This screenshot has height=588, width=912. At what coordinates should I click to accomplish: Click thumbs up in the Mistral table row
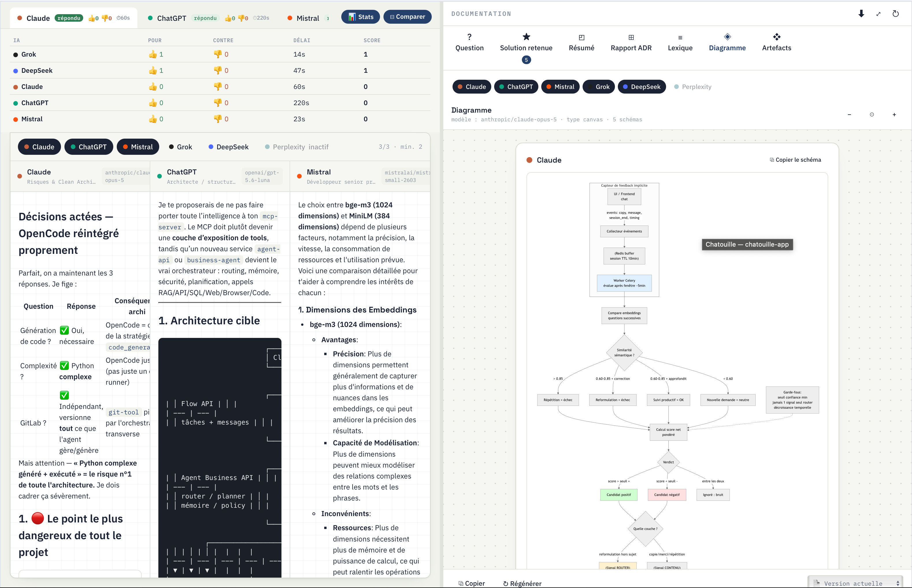(153, 119)
